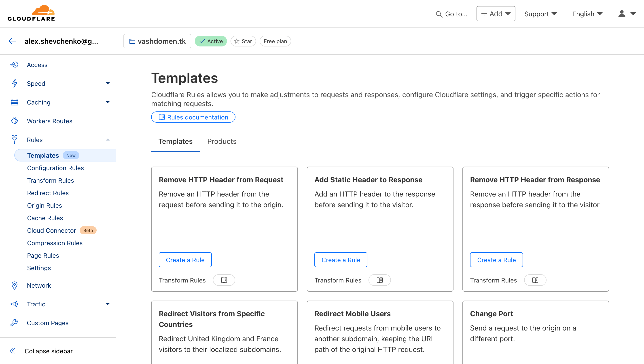
Task: Click the Traffic sidebar icon
Action: tap(15, 304)
